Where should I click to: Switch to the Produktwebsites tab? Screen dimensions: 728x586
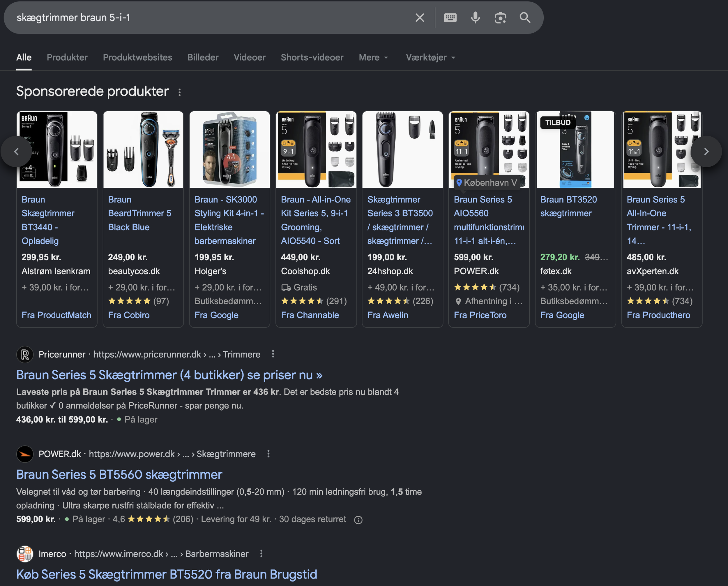click(137, 57)
